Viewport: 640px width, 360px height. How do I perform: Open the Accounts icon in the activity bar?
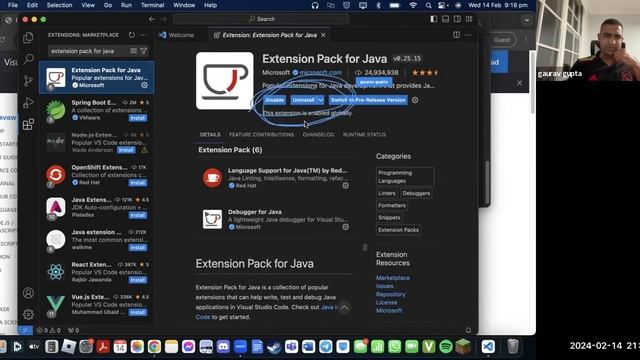(x=28, y=293)
